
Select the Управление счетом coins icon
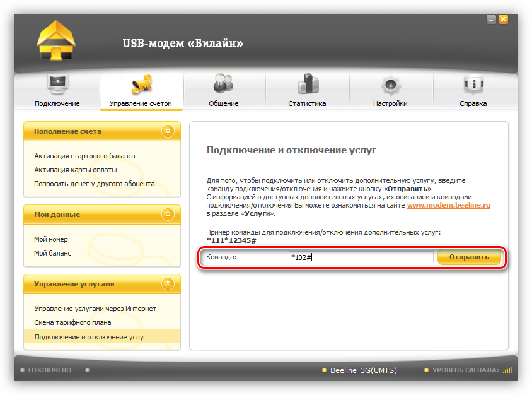click(141, 85)
